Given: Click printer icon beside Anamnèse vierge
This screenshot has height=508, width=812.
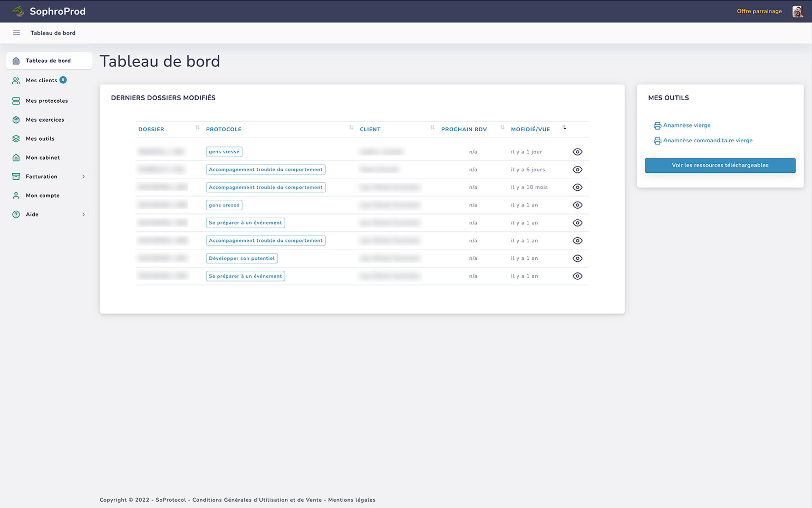Looking at the screenshot, I should coord(657,125).
